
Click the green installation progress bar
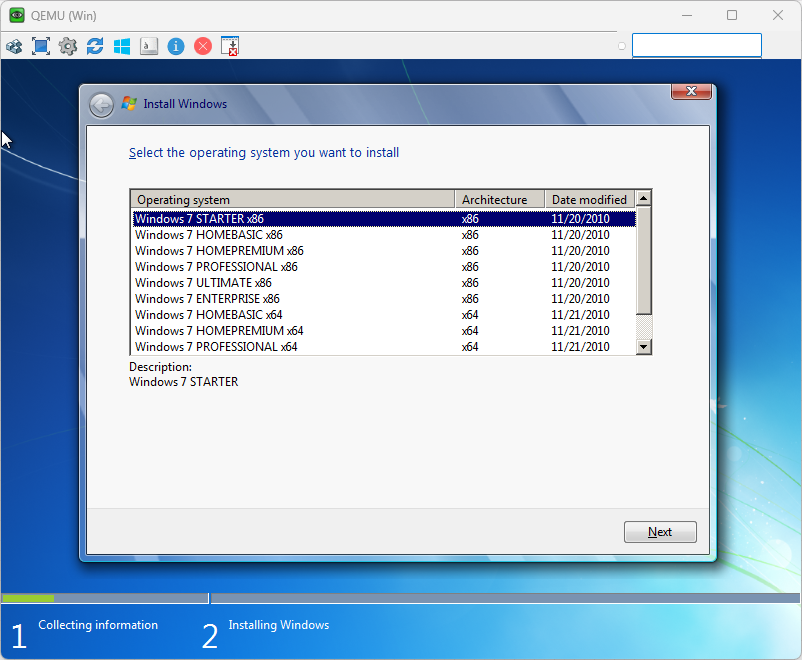[28, 598]
